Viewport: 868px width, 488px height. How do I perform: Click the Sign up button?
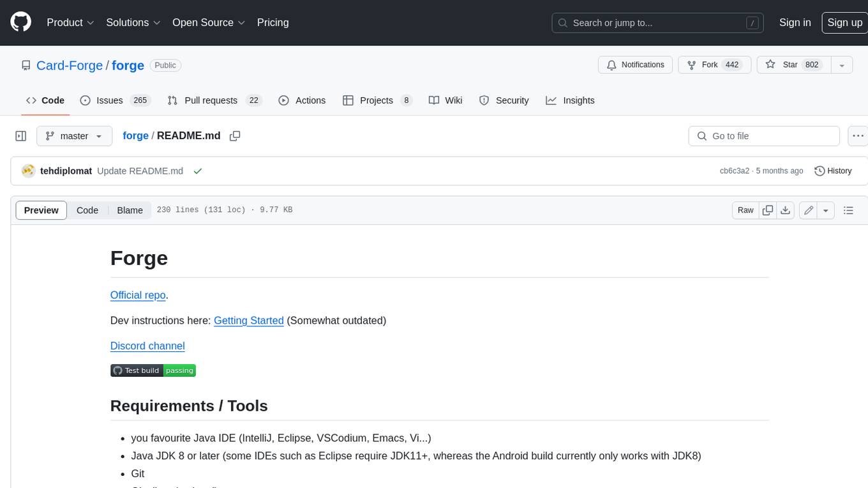tap(844, 22)
